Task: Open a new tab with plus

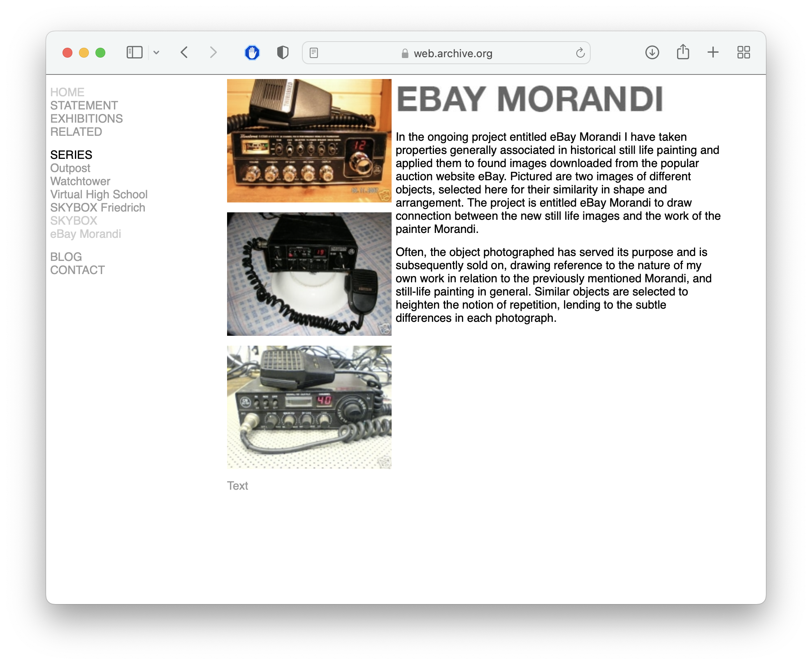Action: tap(713, 52)
